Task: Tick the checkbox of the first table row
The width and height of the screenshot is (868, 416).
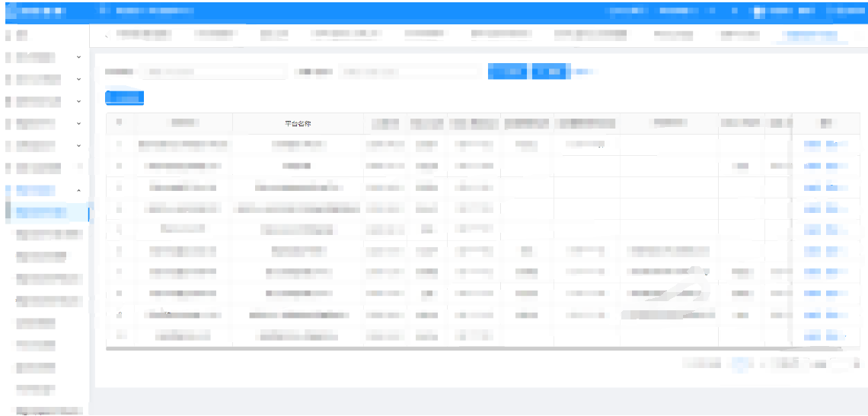Action: point(119,144)
